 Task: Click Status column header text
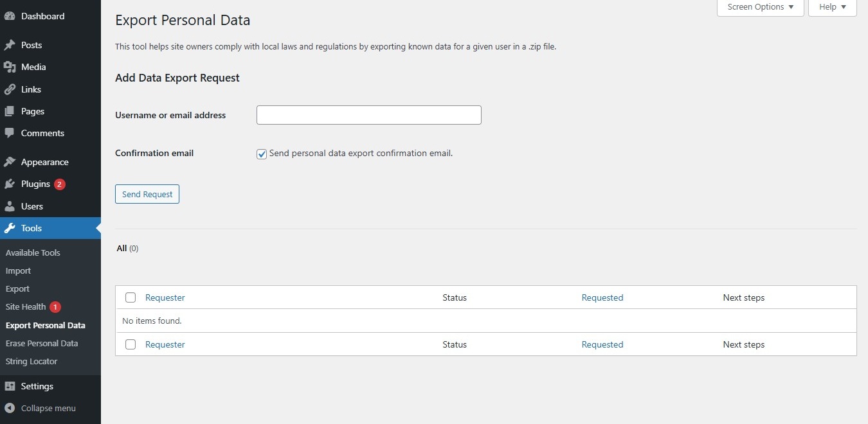(455, 297)
